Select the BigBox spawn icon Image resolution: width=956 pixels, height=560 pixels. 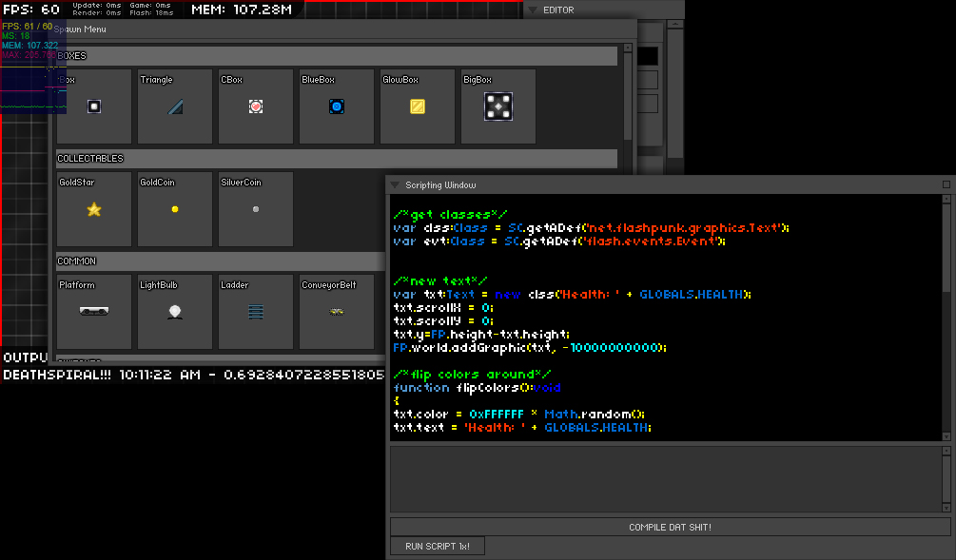[x=498, y=106]
